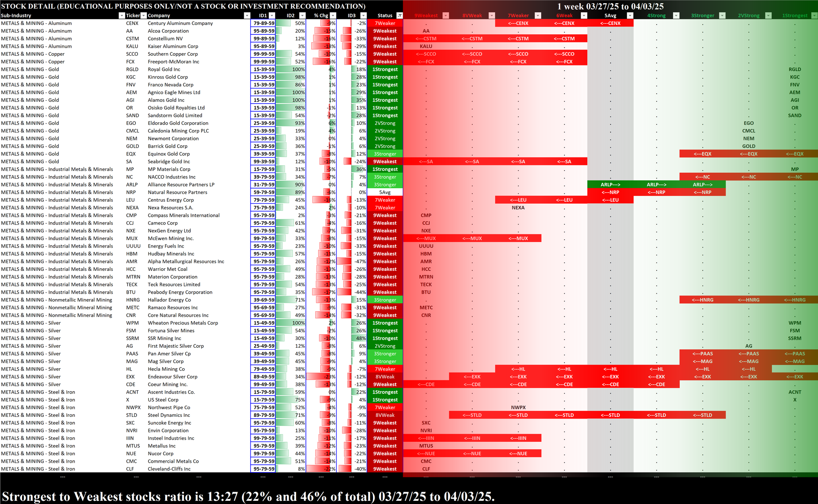This screenshot has height=504, width=818.
Task: Open the Sub-Industry column filter arrow
Action: pyautogui.click(x=121, y=16)
